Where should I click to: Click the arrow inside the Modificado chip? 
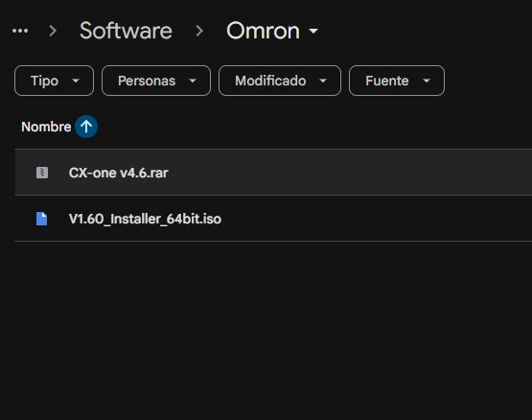[x=323, y=81]
